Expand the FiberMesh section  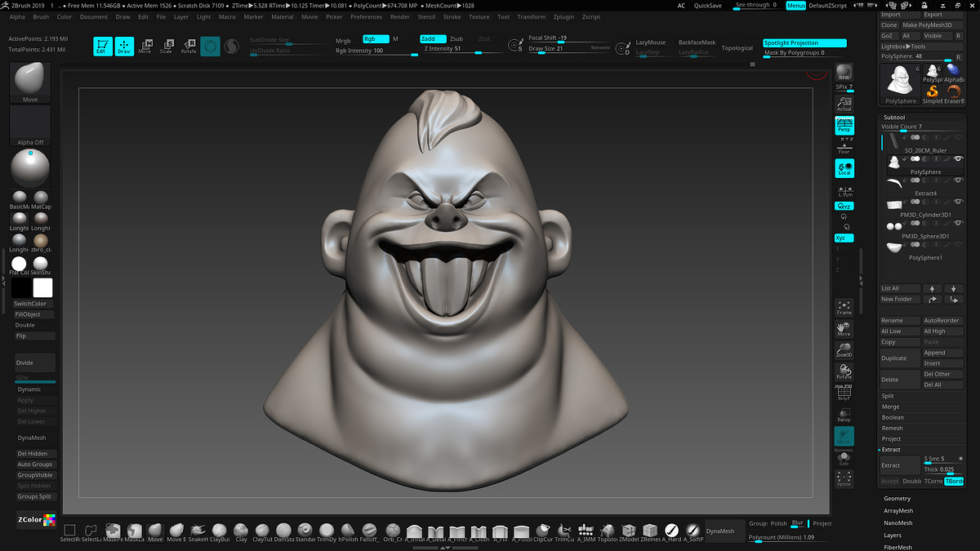pyautogui.click(x=898, y=547)
